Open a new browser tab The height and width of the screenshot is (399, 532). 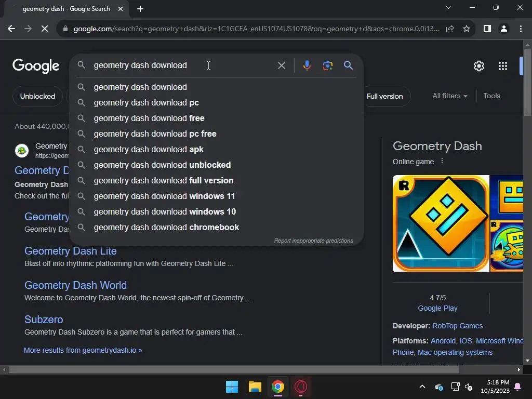(140, 9)
